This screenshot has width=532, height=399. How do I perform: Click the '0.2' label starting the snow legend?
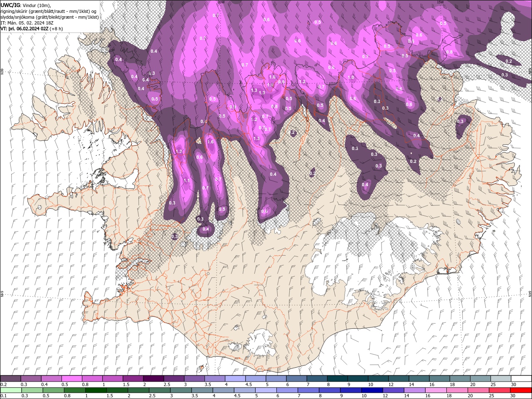click(3, 384)
